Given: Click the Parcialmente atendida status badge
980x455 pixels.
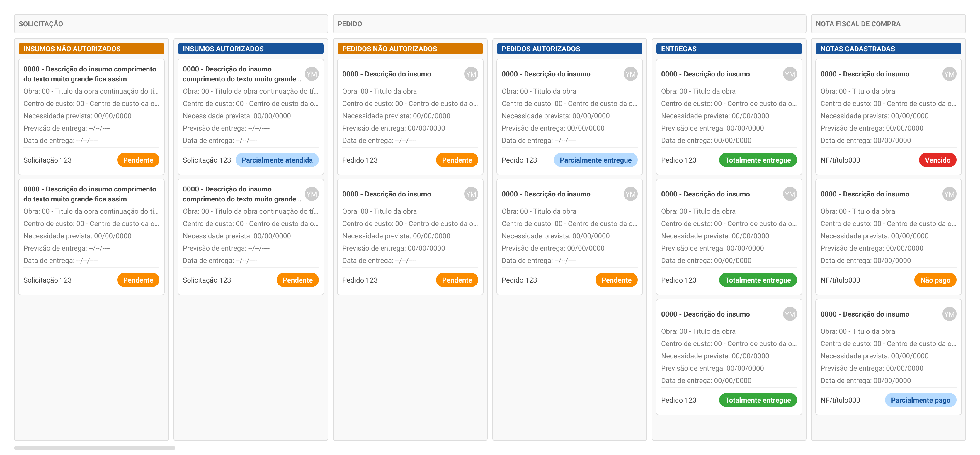Looking at the screenshot, I should (x=277, y=160).
